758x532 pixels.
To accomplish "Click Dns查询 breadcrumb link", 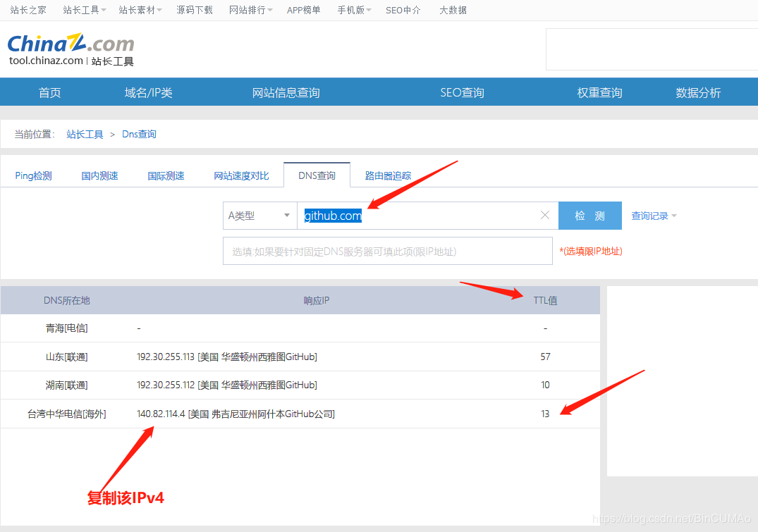I will click(139, 134).
